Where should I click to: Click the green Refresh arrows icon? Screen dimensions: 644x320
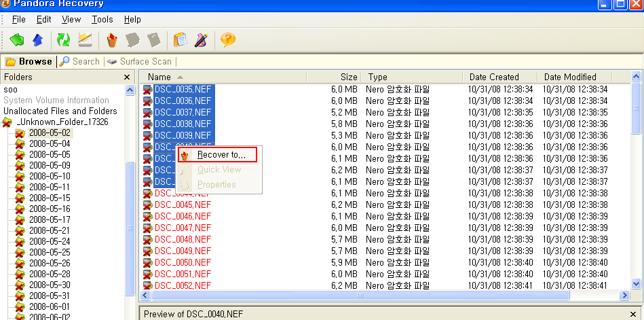tap(63, 40)
